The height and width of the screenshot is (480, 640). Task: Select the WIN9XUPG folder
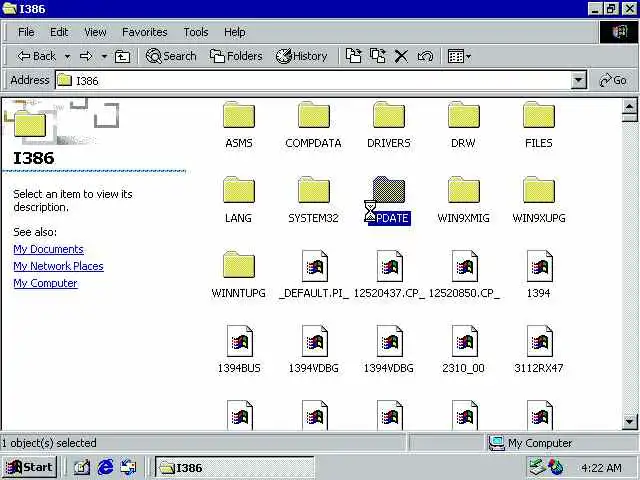(539, 200)
